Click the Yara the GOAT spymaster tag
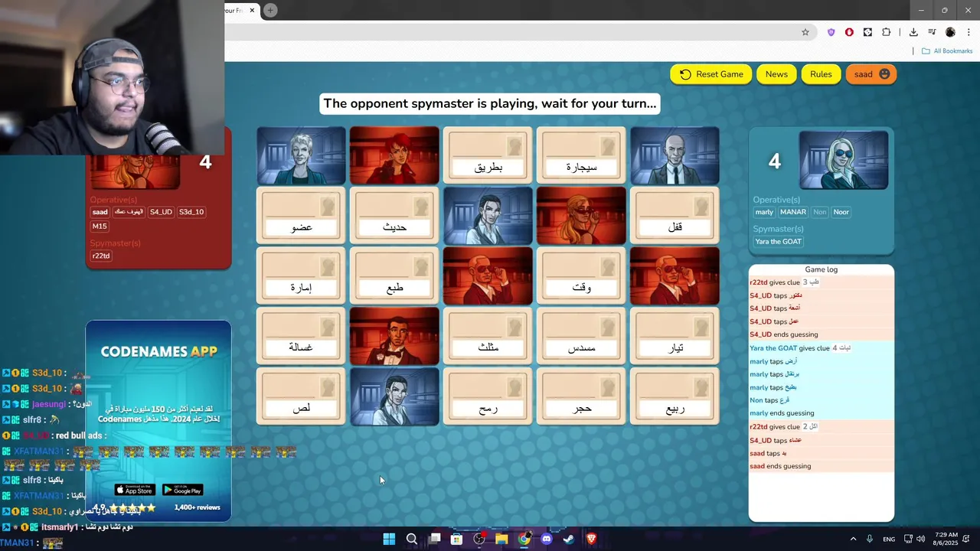Screen dimensions: 980x551 [x=779, y=241]
